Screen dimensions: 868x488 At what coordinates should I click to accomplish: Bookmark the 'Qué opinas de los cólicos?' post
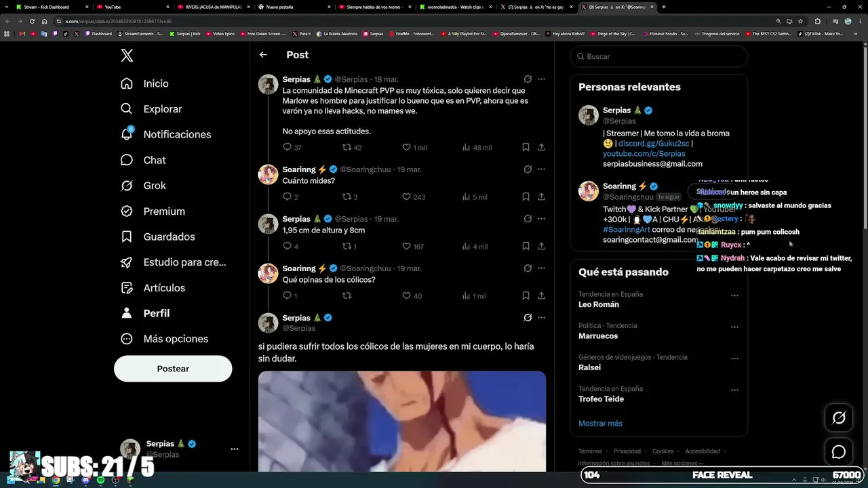[x=526, y=296]
